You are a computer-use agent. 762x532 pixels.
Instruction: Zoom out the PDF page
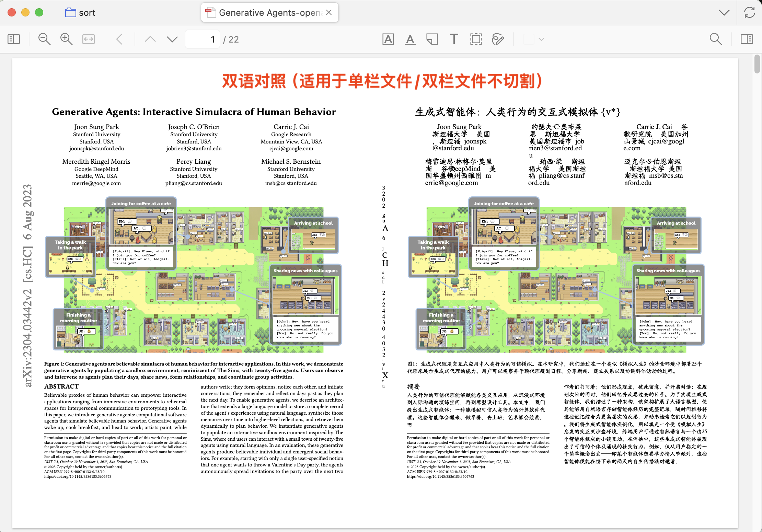(x=44, y=39)
